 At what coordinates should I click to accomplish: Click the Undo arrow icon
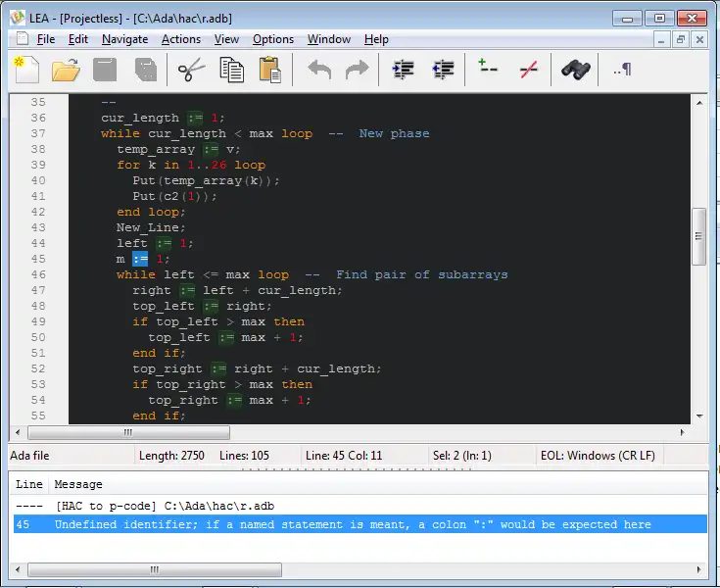(319, 70)
